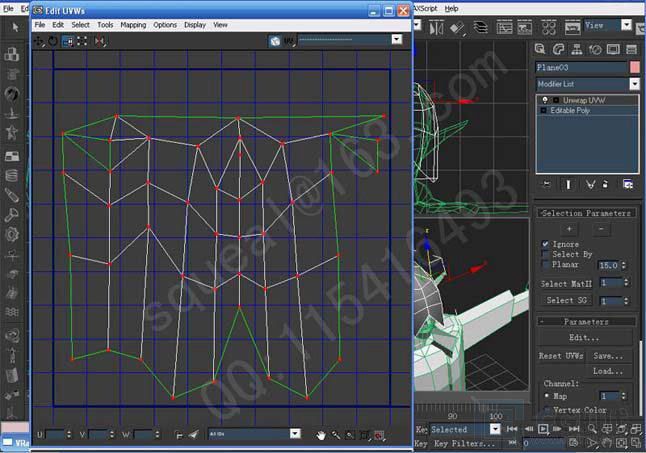
Task: Click Make Unique icon below modifier stack
Action: point(590,184)
